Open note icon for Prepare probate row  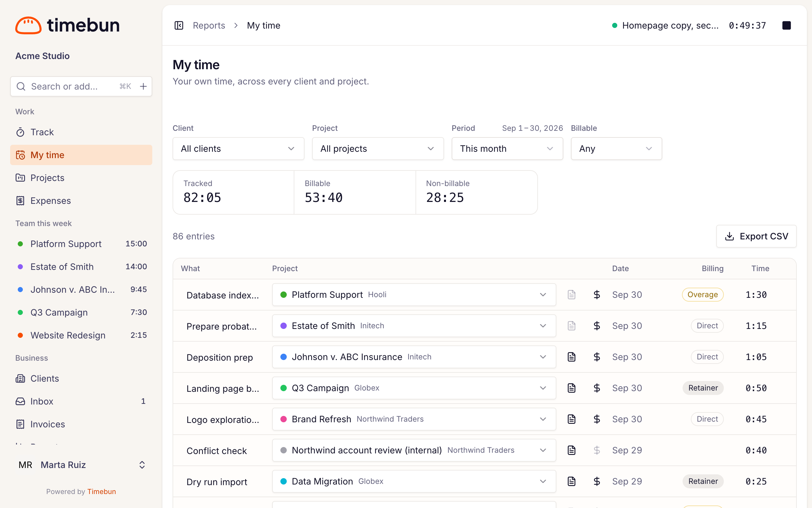[x=572, y=326]
